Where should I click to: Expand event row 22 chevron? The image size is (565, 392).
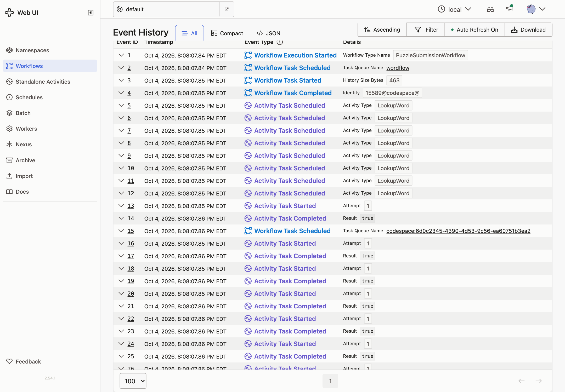pos(121,319)
